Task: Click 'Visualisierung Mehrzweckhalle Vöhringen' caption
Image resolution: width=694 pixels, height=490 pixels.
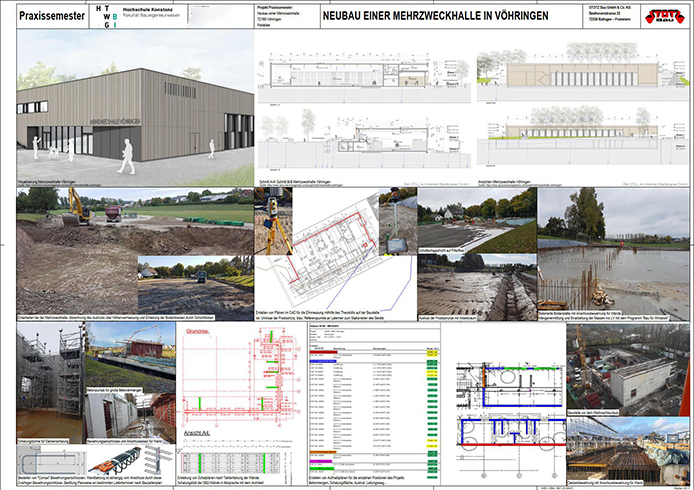Action: (x=46, y=182)
